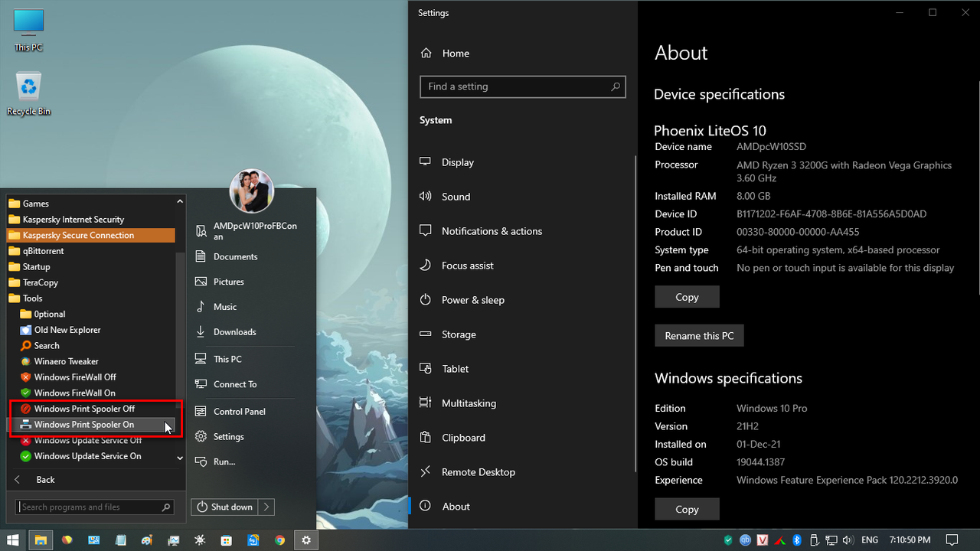This screenshot has height=551, width=980.
Task: Click the Settings gear taskbar icon
Action: pos(306,540)
